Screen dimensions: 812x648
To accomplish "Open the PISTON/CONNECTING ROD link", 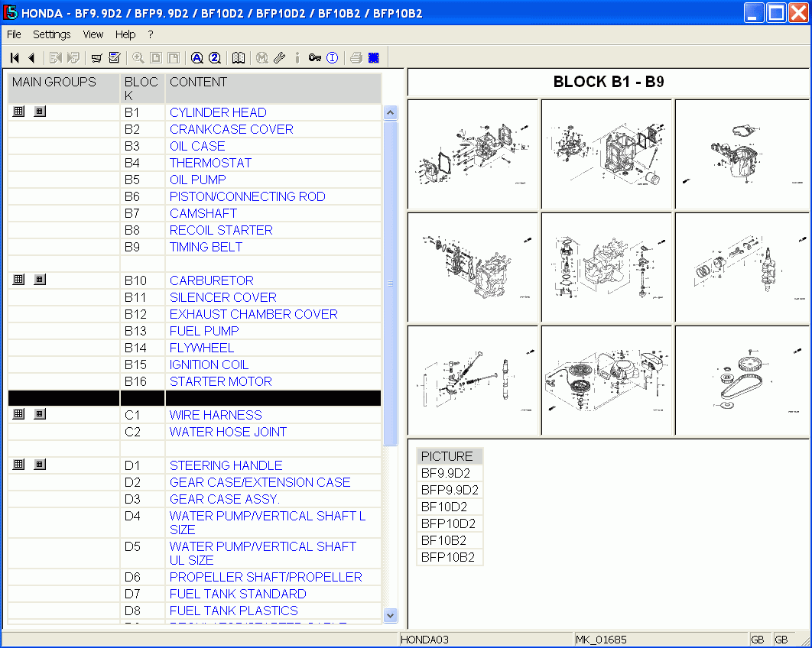I will tap(248, 196).
